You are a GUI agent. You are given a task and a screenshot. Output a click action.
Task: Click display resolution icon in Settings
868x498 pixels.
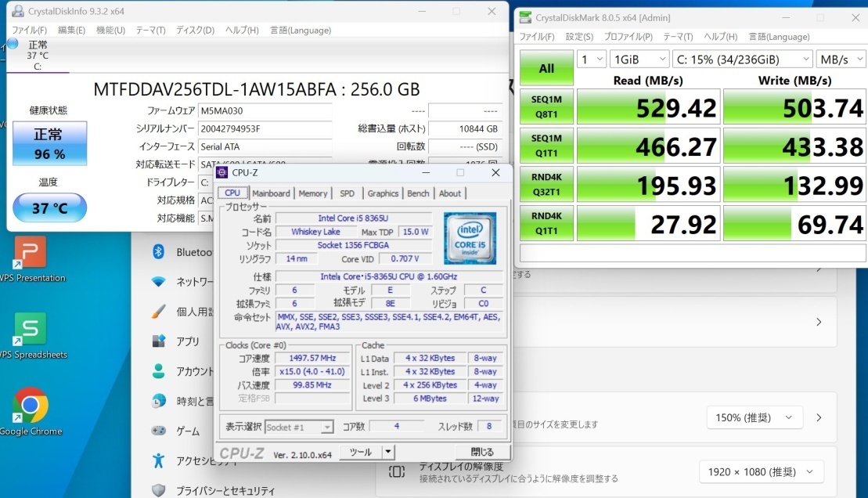[396, 472]
